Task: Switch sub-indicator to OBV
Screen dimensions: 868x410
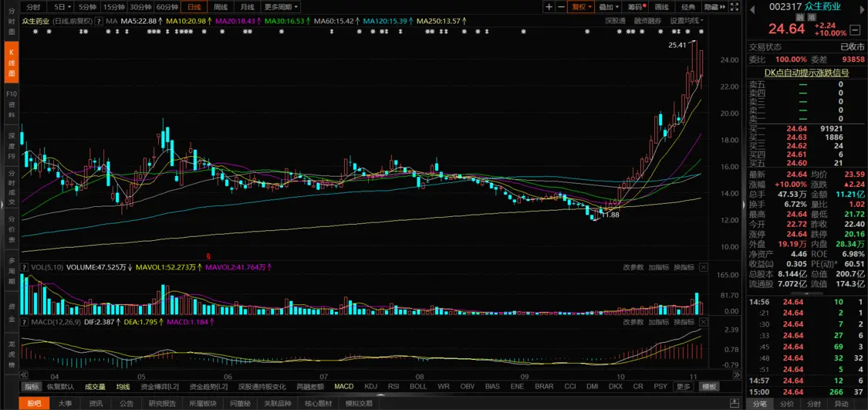Action: point(468,387)
